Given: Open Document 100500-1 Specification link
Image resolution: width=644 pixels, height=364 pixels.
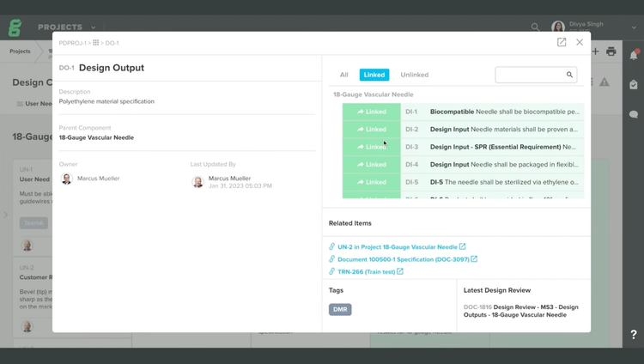Looking at the screenshot, I should (404, 259).
